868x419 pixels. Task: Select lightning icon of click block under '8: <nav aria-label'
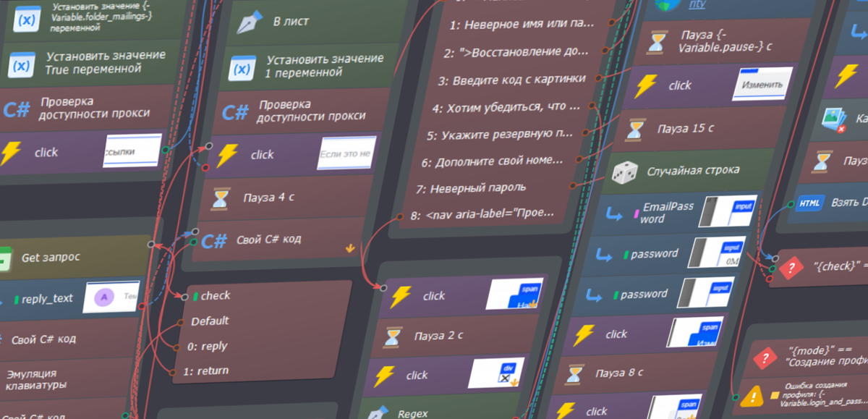[x=400, y=295]
